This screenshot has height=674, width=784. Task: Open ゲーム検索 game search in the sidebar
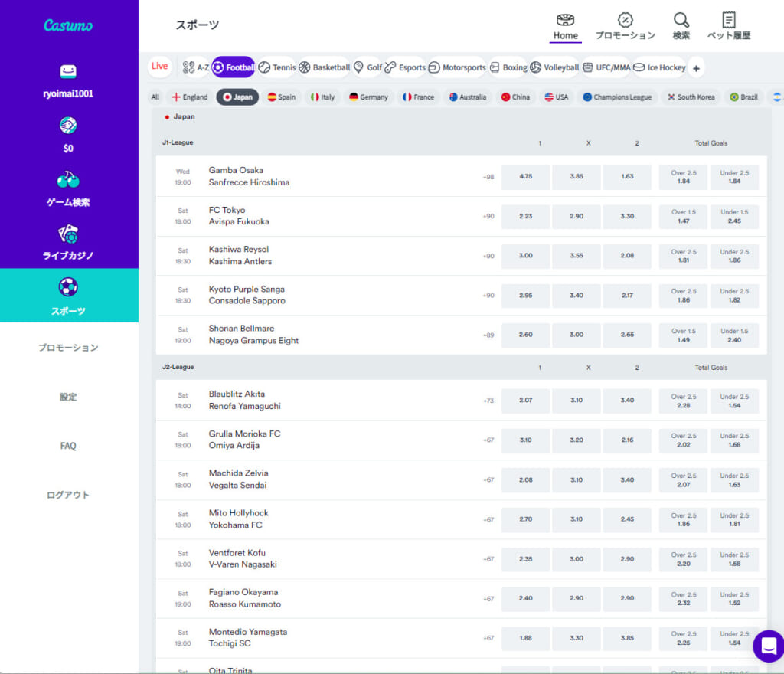click(68, 189)
